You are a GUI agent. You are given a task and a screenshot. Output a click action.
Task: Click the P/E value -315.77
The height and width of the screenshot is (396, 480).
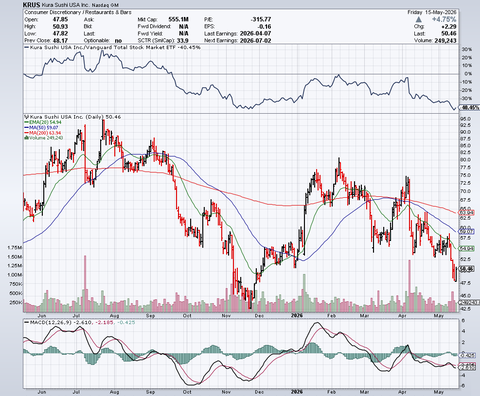tap(261, 19)
